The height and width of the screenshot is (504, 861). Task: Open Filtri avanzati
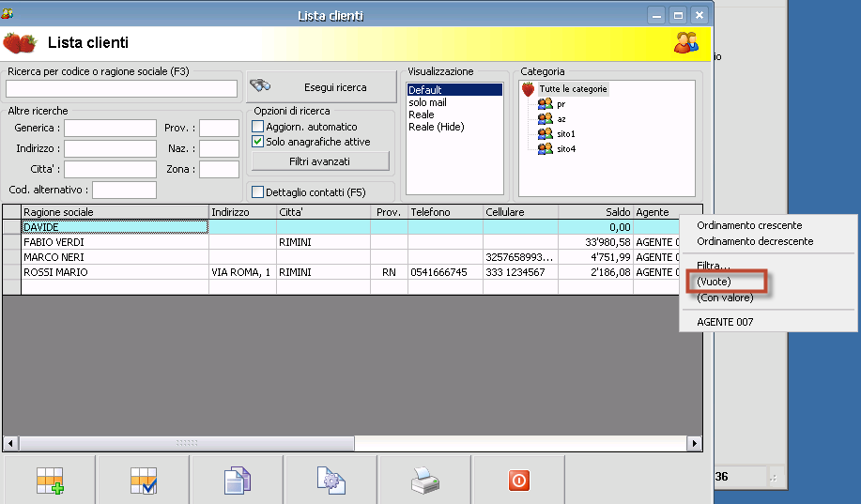click(x=320, y=161)
